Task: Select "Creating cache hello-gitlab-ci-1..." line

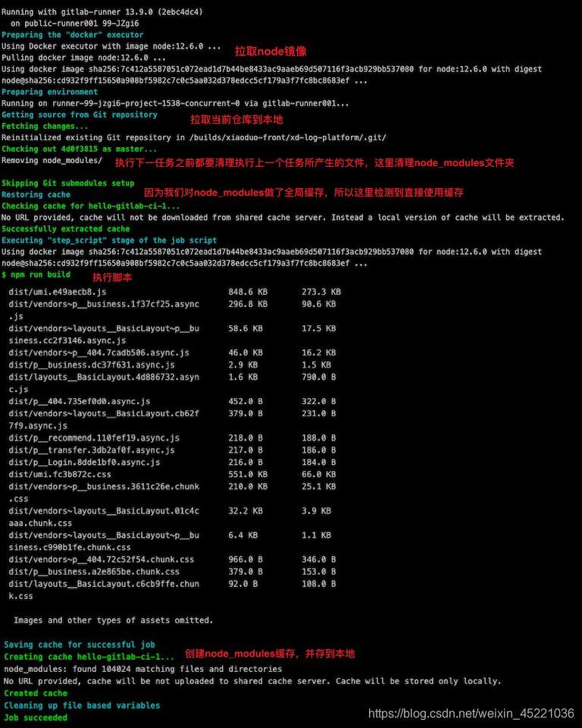Action: tap(89, 657)
